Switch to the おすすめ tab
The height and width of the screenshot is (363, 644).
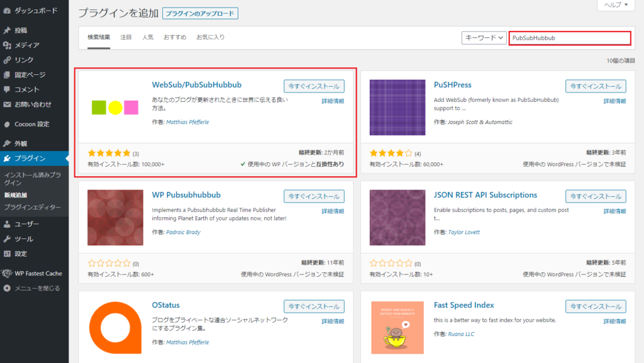pos(175,37)
